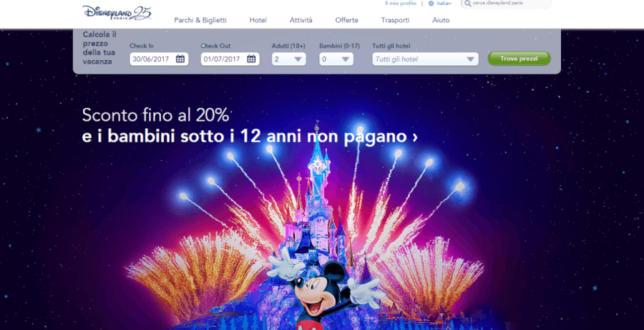Click the globe language icon

(x=431, y=4)
